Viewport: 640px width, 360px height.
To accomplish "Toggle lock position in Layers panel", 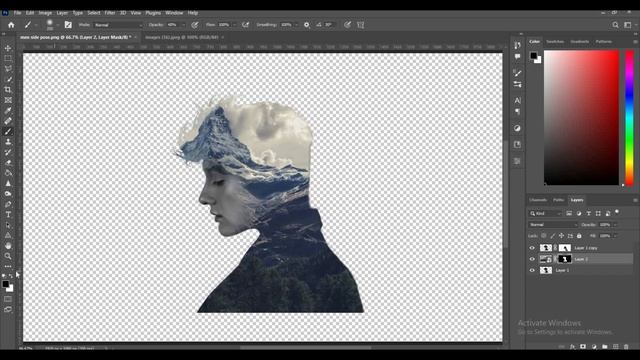I will point(561,236).
